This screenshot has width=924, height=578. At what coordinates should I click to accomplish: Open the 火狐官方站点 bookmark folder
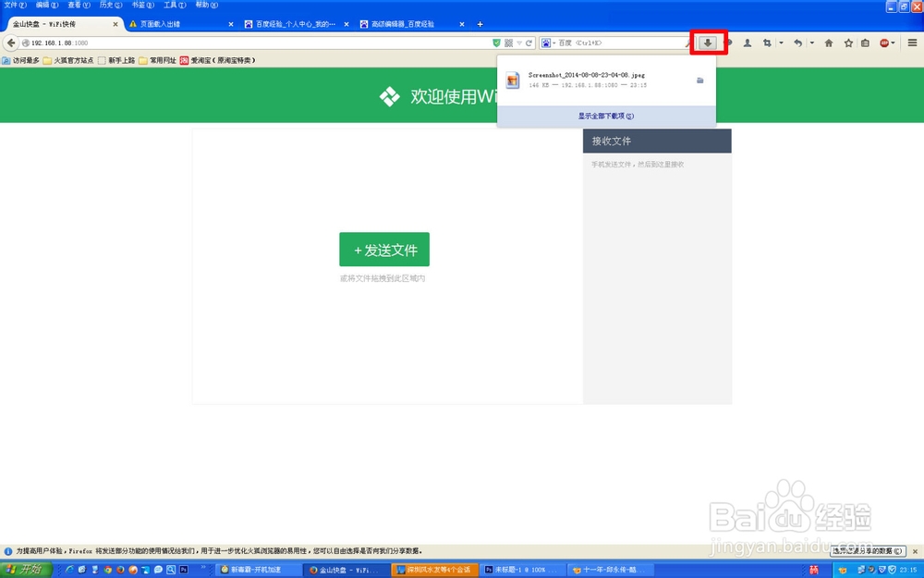[x=68, y=60]
